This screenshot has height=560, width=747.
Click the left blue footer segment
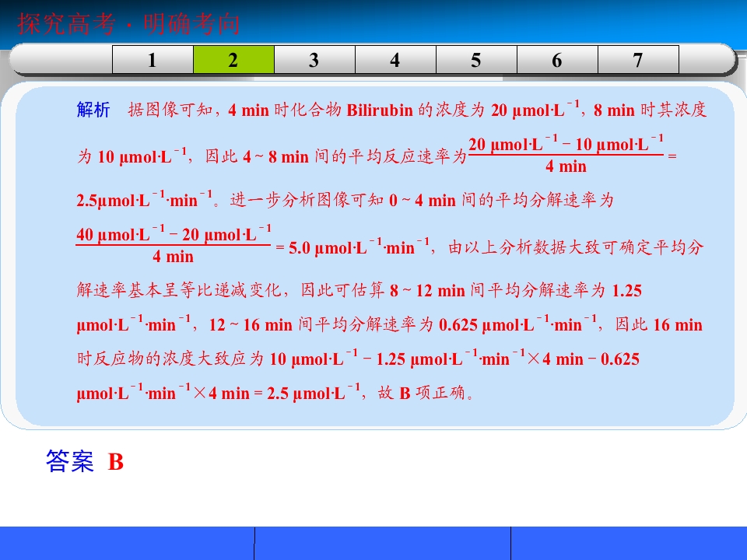coord(127,544)
